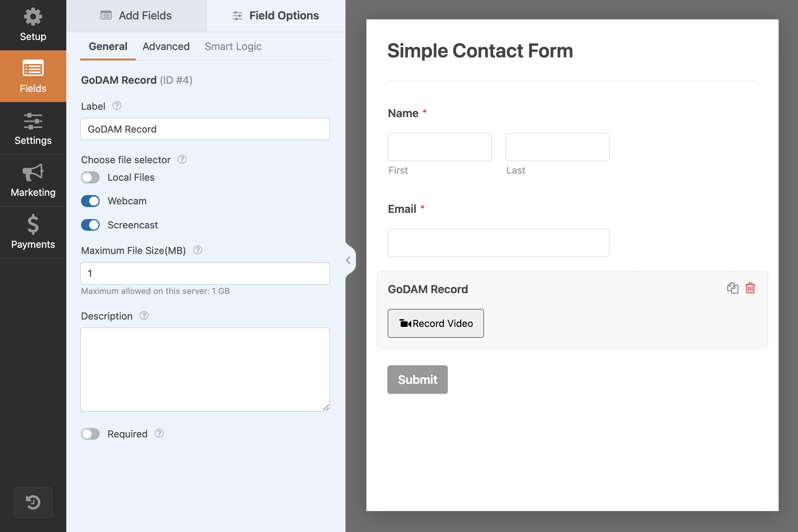Open the Advanced sub-tab
This screenshot has height=532, width=798.
(x=166, y=47)
